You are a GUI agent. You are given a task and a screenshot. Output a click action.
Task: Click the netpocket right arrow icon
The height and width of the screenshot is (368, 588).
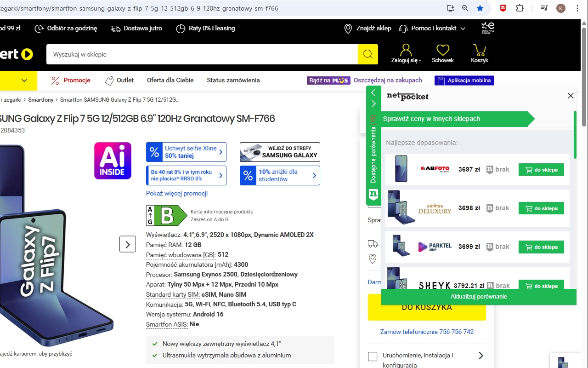pyautogui.click(x=373, y=103)
